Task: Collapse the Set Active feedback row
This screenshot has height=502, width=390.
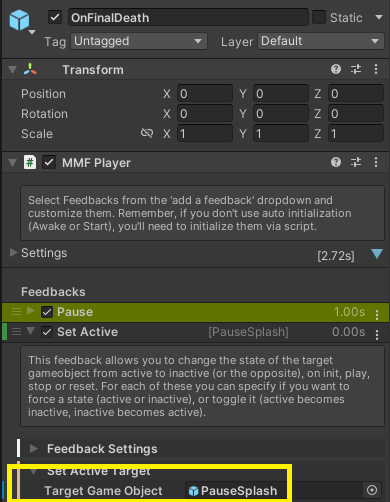Action: click(x=31, y=331)
